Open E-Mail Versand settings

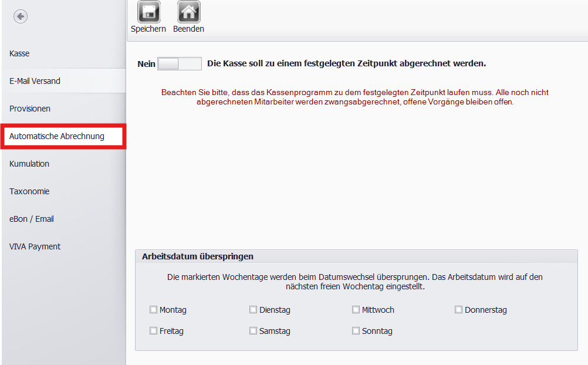(64, 81)
